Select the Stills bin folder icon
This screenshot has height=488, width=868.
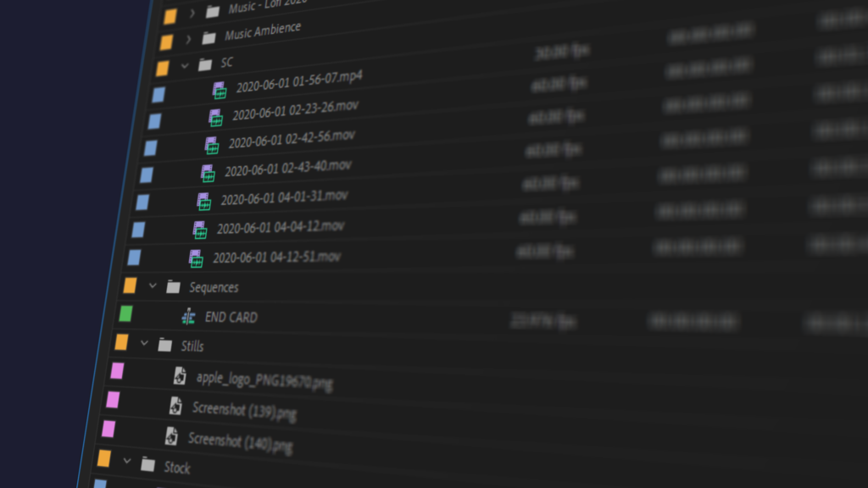click(165, 345)
